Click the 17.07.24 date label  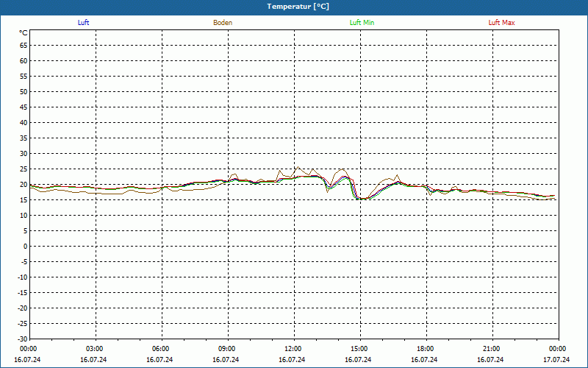tap(556, 359)
